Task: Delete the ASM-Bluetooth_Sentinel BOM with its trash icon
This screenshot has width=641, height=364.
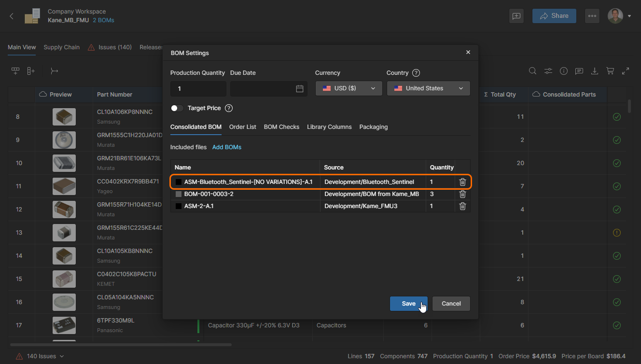Action: 462,182
